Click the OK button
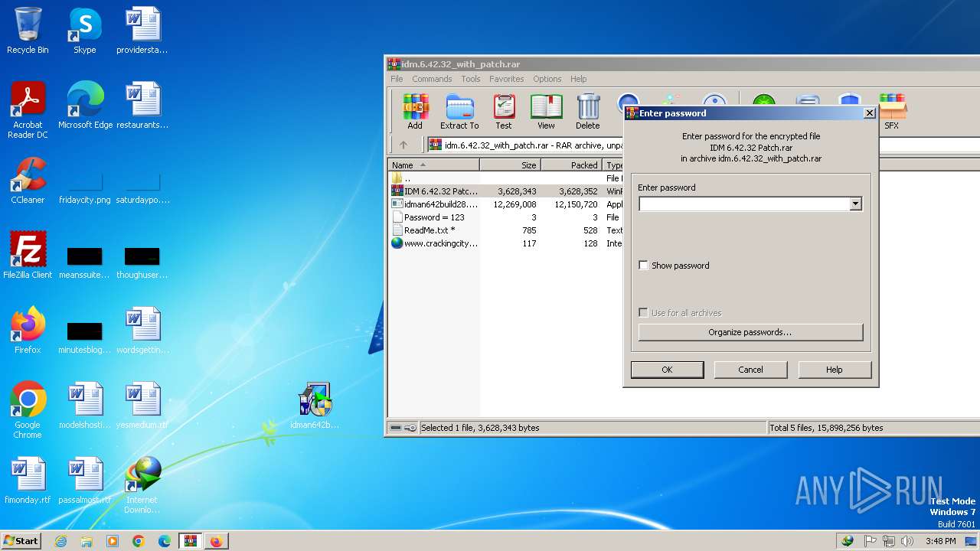 coord(667,370)
